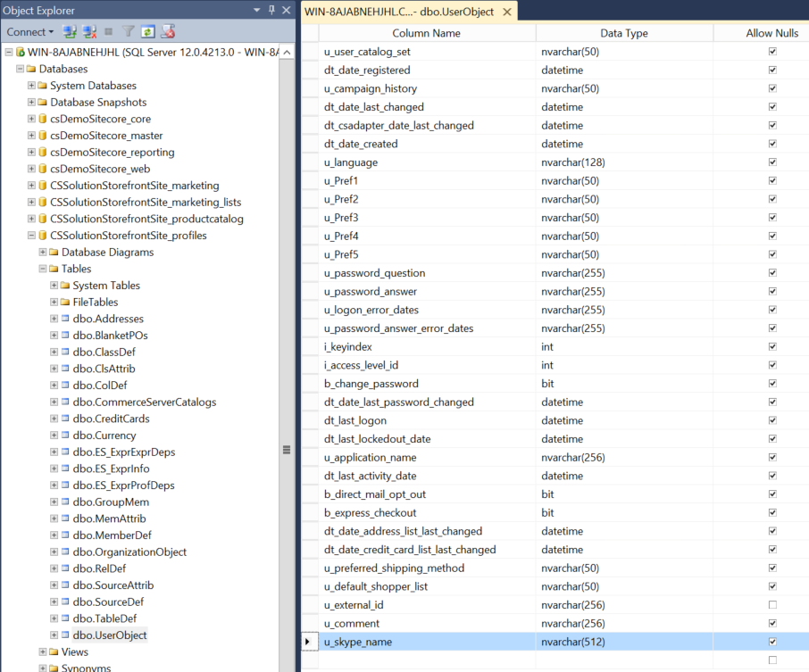The image size is (809, 672).
Task: Pin the Object Explorer panel with auto-hide icon
Action: [272, 10]
